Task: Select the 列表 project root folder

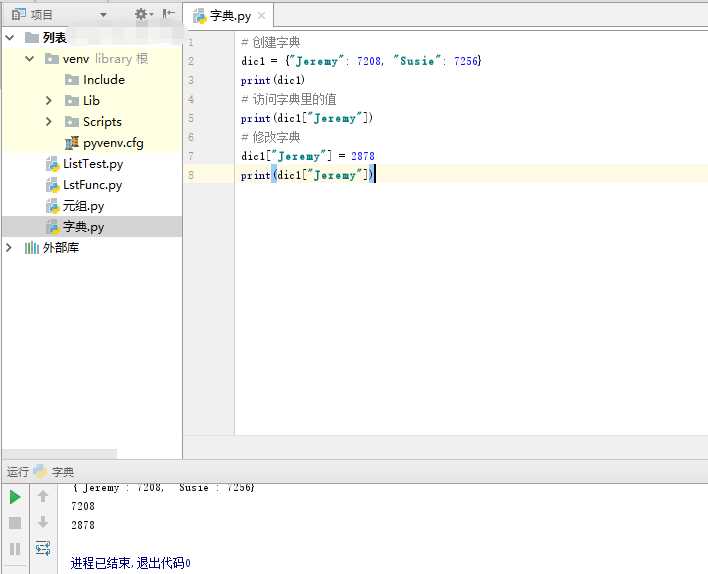Action: click(54, 37)
